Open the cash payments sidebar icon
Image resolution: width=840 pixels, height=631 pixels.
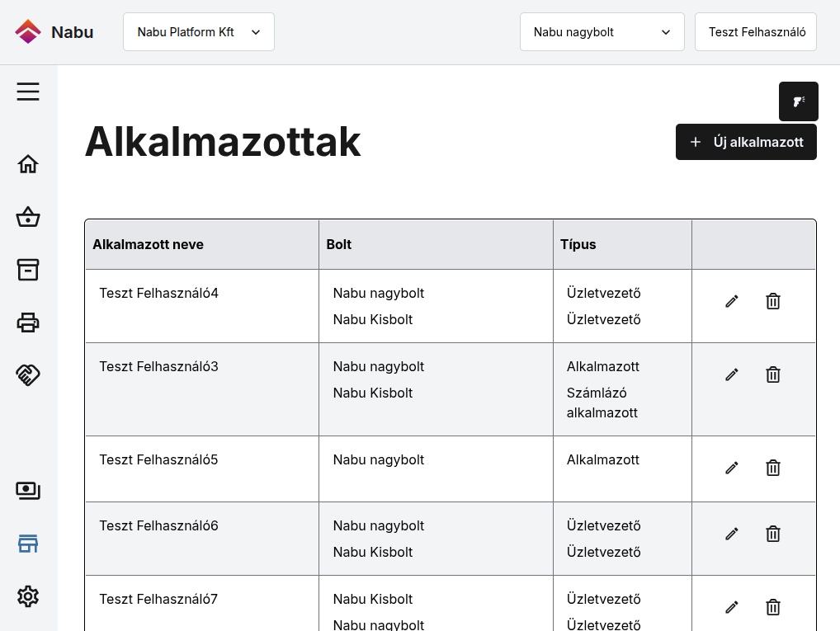28,491
